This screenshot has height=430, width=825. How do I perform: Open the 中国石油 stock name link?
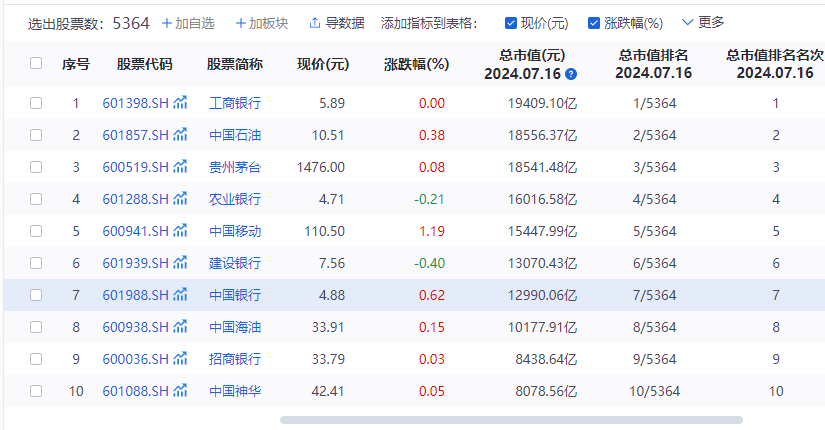235,135
